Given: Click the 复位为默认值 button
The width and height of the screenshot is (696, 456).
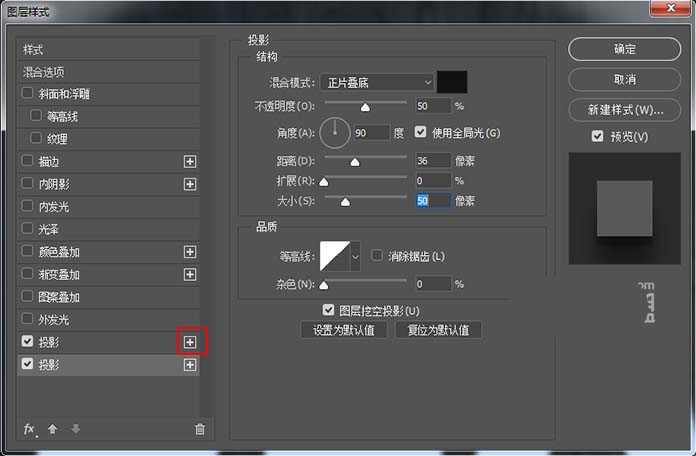Looking at the screenshot, I should pyautogui.click(x=438, y=330).
